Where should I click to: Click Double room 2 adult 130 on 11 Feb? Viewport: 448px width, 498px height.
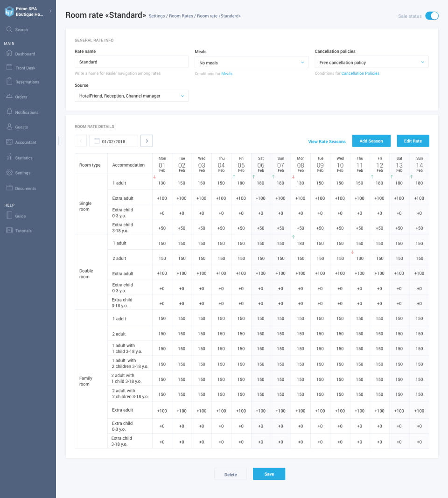click(359, 259)
